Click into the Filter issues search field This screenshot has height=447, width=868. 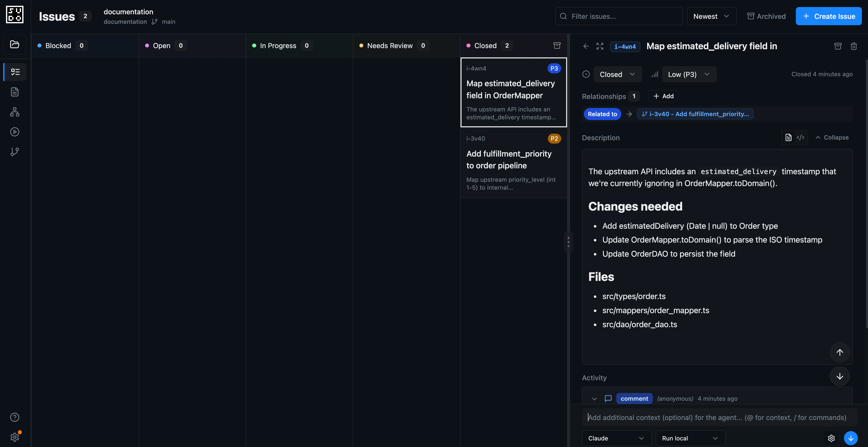[x=619, y=16]
